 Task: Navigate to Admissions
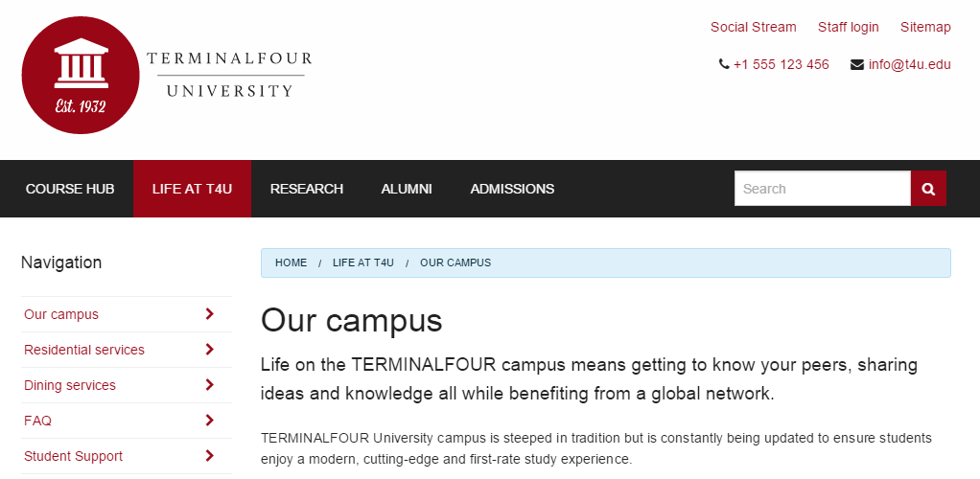(x=512, y=189)
